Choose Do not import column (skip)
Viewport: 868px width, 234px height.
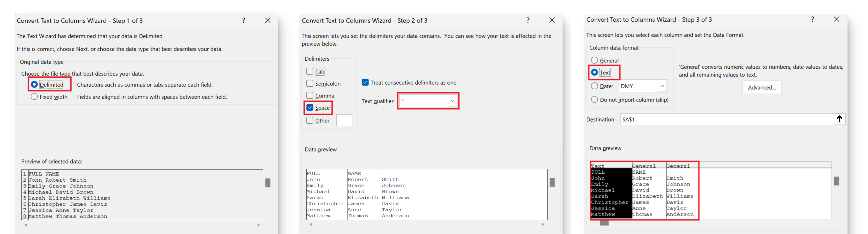(x=595, y=99)
